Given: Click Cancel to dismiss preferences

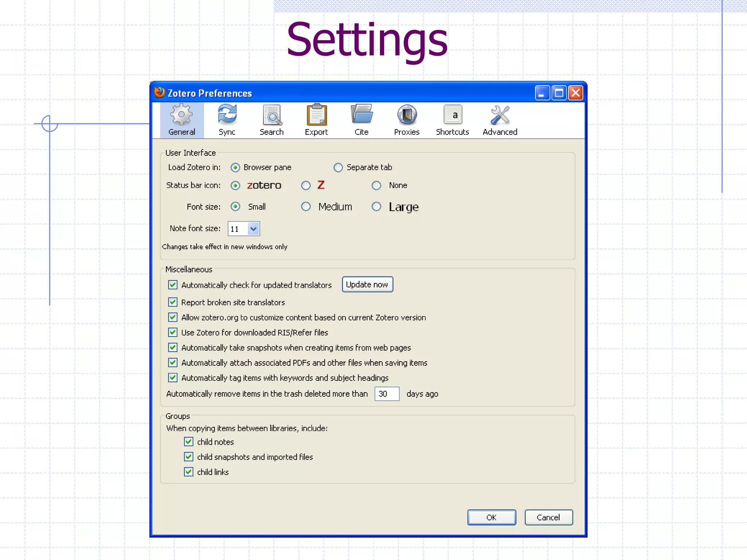Looking at the screenshot, I should click(x=548, y=517).
